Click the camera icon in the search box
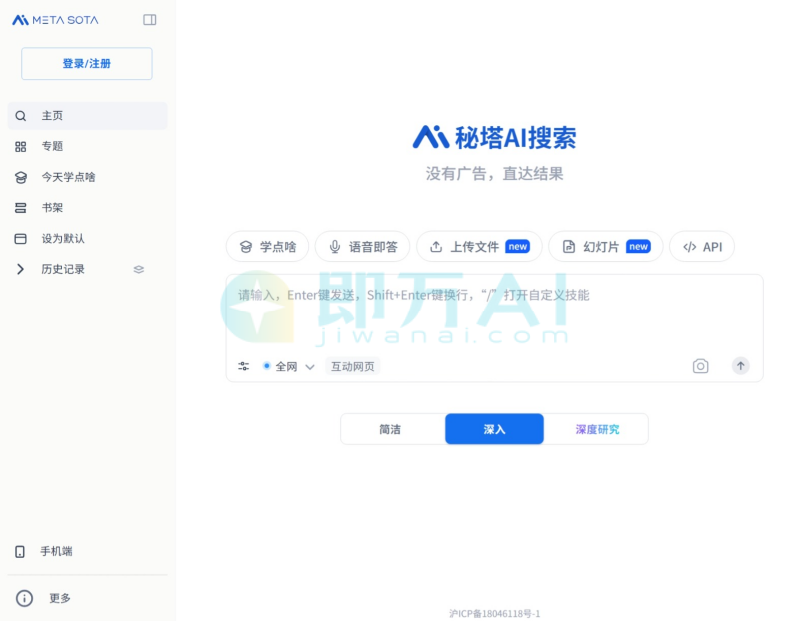Screen dimensions: 800x621 click(700, 365)
